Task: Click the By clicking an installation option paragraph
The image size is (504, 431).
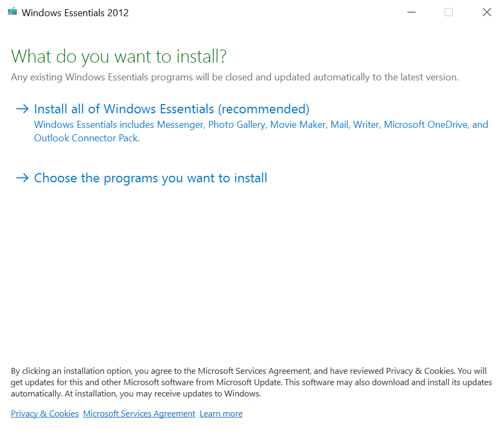Action: 251,382
